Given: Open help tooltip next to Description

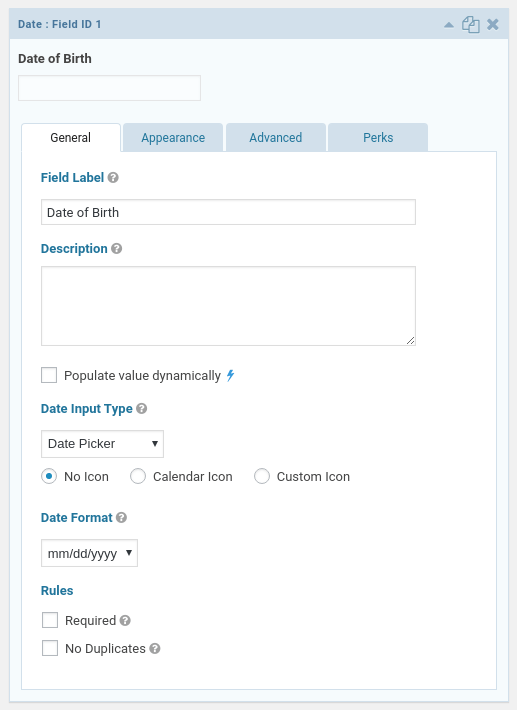Looking at the screenshot, I should 116,249.
